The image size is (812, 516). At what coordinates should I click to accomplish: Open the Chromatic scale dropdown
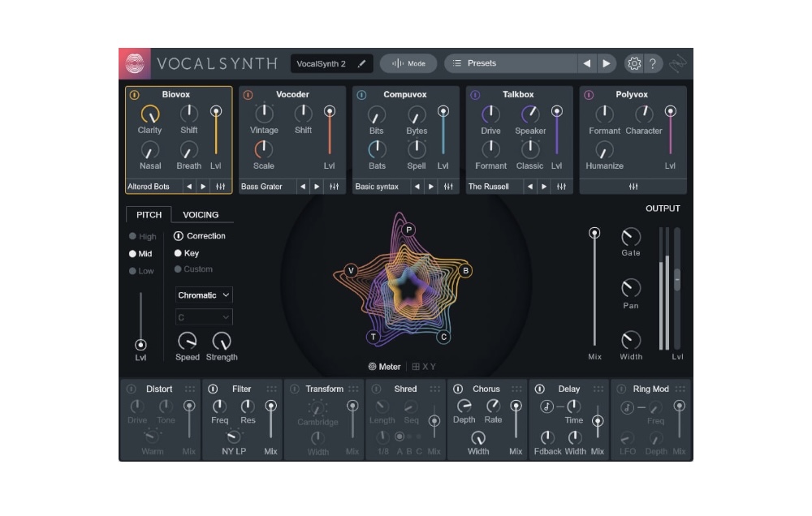(205, 295)
